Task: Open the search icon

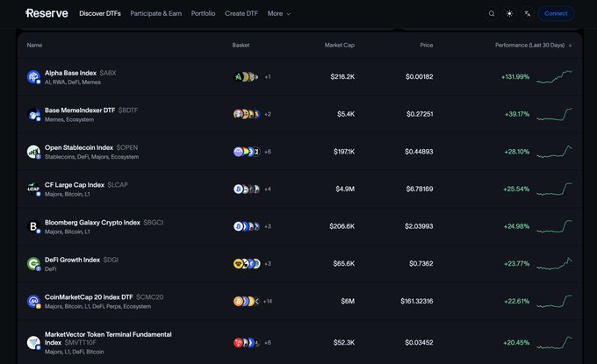Action: point(492,14)
